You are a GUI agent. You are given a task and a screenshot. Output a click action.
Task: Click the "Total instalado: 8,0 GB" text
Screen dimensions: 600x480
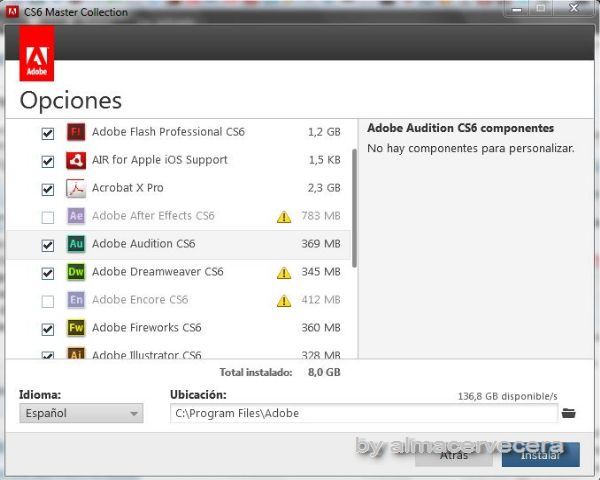[280, 372]
